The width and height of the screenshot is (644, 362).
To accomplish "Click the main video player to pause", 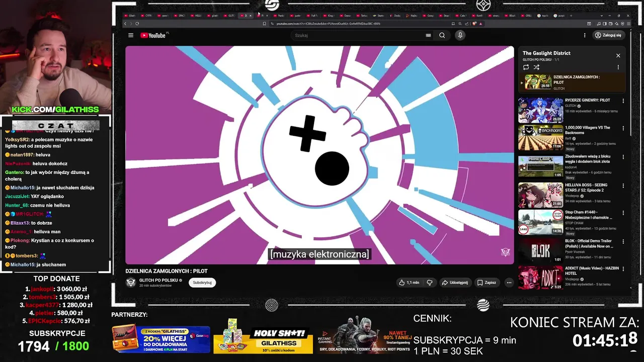I will (x=319, y=155).
